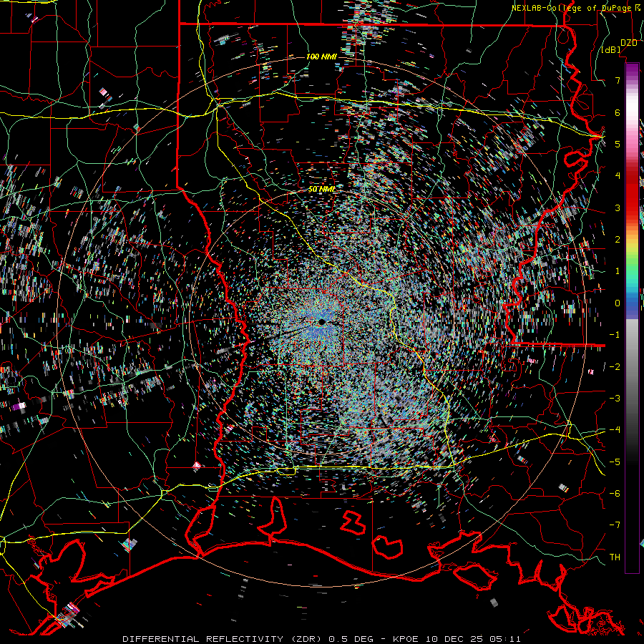Click the "-6" value on the color scale
Image resolution: width=644 pixels, height=644 pixels.
[x=615, y=494]
